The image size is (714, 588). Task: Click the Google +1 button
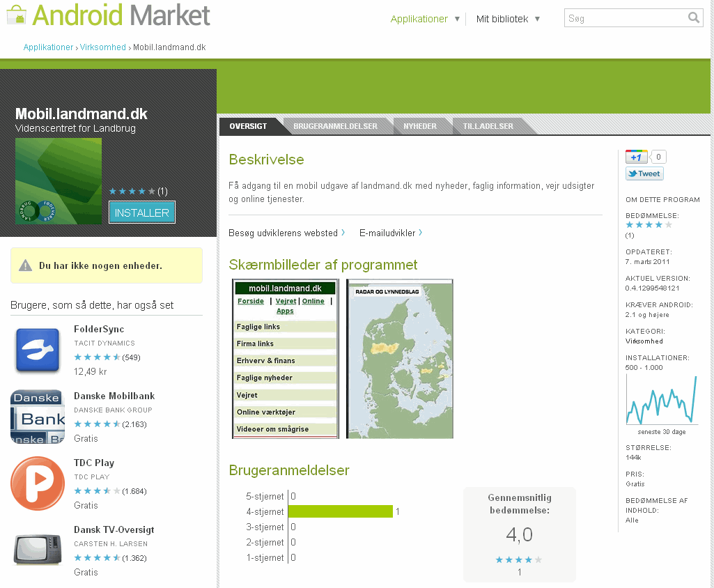pos(637,157)
